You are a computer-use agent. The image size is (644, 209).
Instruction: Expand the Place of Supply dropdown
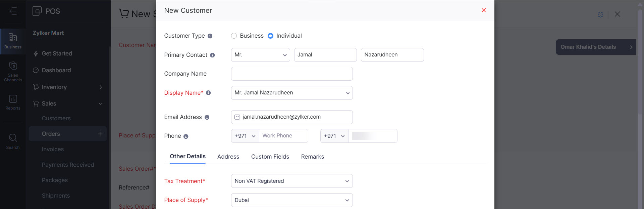pos(291,200)
